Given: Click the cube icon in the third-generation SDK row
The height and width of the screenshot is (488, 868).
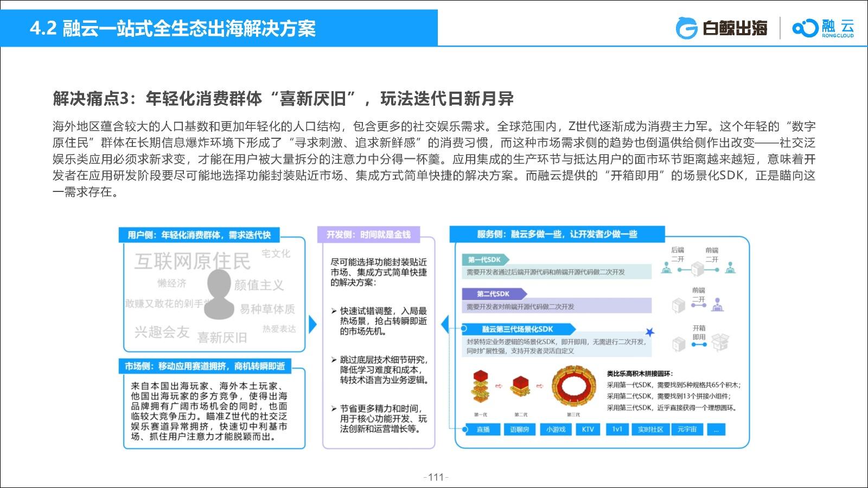Looking at the screenshot, I should (x=679, y=344).
